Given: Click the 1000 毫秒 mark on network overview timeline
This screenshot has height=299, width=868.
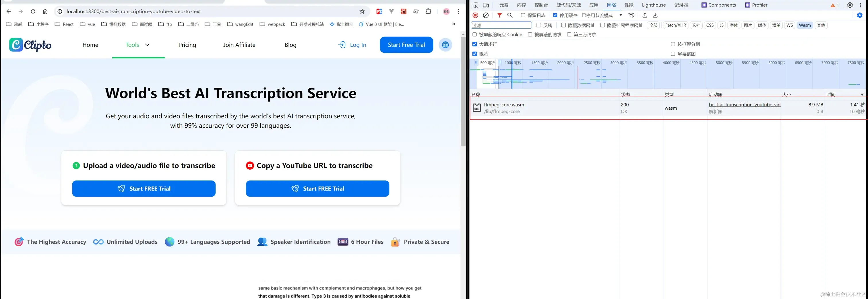Looking at the screenshot, I should (513, 63).
